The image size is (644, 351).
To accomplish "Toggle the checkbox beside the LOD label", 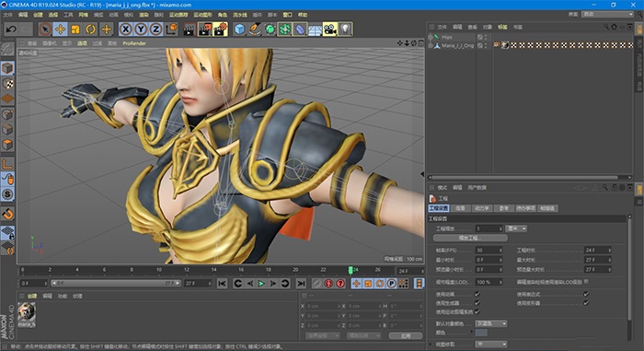I will click(x=586, y=282).
